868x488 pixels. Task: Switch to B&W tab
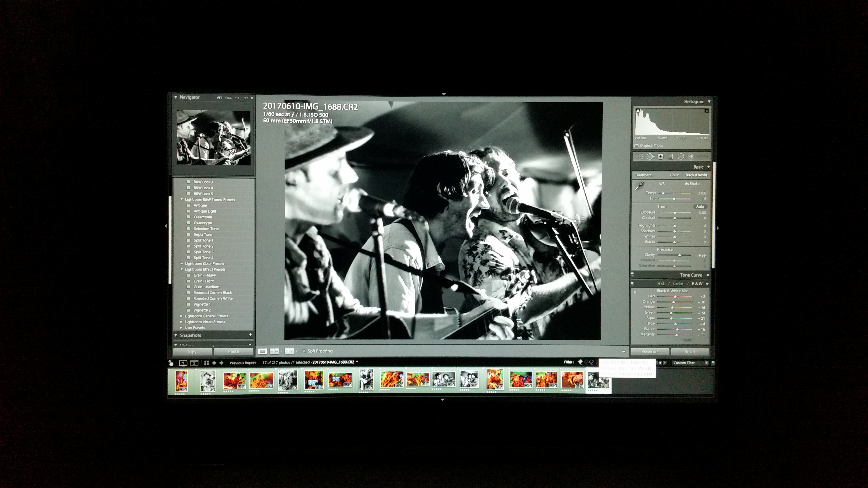coord(697,284)
